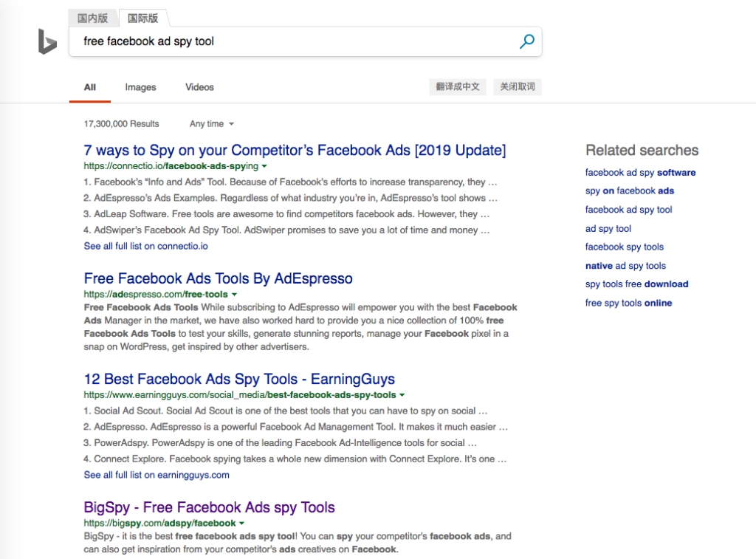Image resolution: width=756 pixels, height=559 pixels.
Task: Click related search 'spy tools free download'
Action: pos(636,284)
